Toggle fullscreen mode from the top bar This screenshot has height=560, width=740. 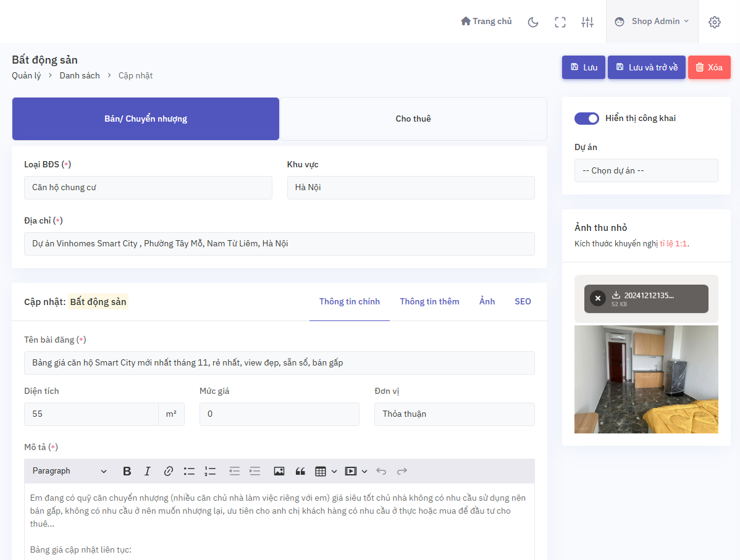pyautogui.click(x=560, y=22)
